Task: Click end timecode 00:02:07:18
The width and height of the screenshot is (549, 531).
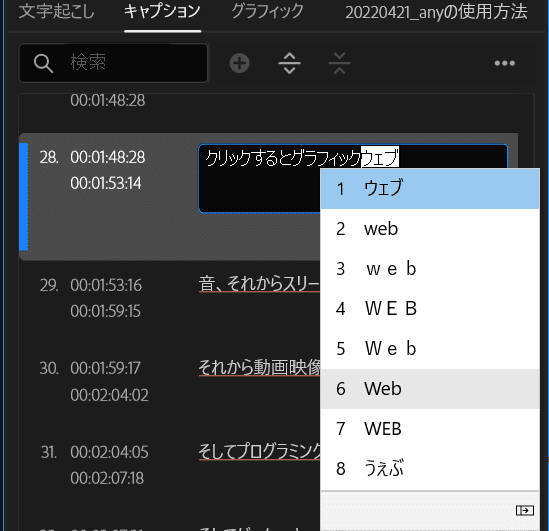Action: (x=107, y=478)
